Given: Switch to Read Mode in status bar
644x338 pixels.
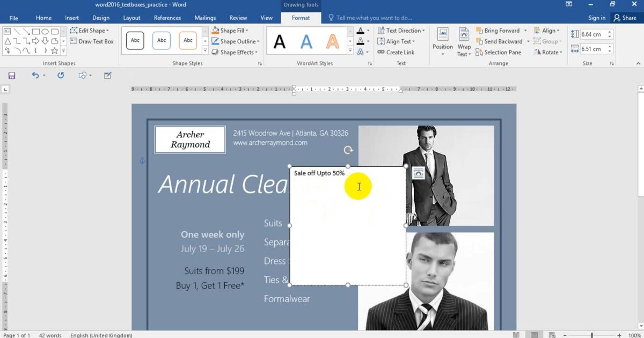Looking at the screenshot, I should pyautogui.click(x=516, y=334).
